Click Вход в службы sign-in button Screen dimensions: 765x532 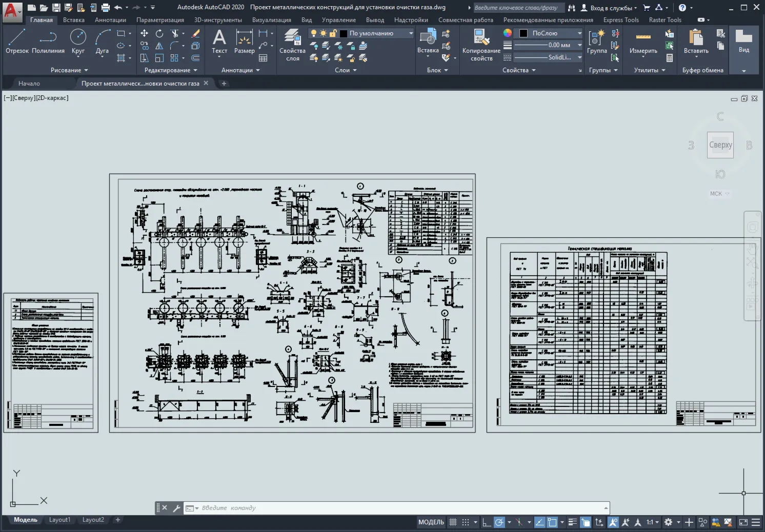(x=609, y=8)
